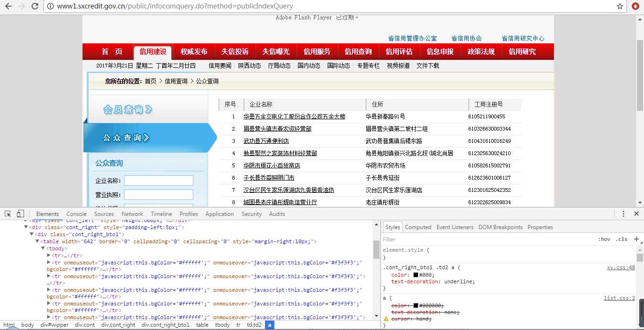This screenshot has width=644, height=330.
Task: Click into the 企业名称 input field
Action: [x=158, y=181]
